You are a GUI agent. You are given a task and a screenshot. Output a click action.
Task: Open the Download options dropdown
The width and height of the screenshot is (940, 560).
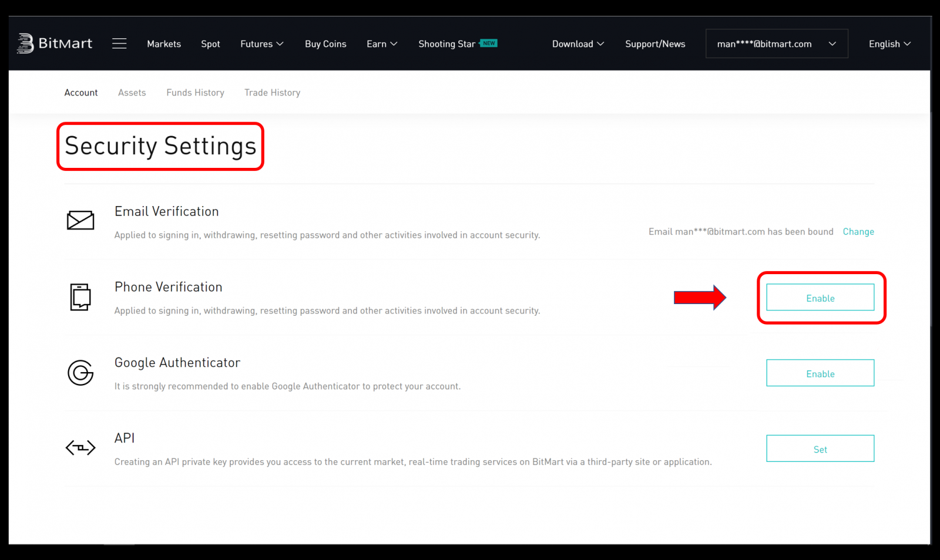click(577, 43)
